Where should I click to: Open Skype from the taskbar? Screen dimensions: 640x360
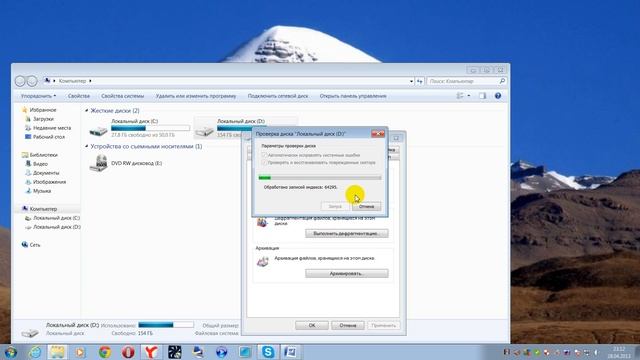268,352
